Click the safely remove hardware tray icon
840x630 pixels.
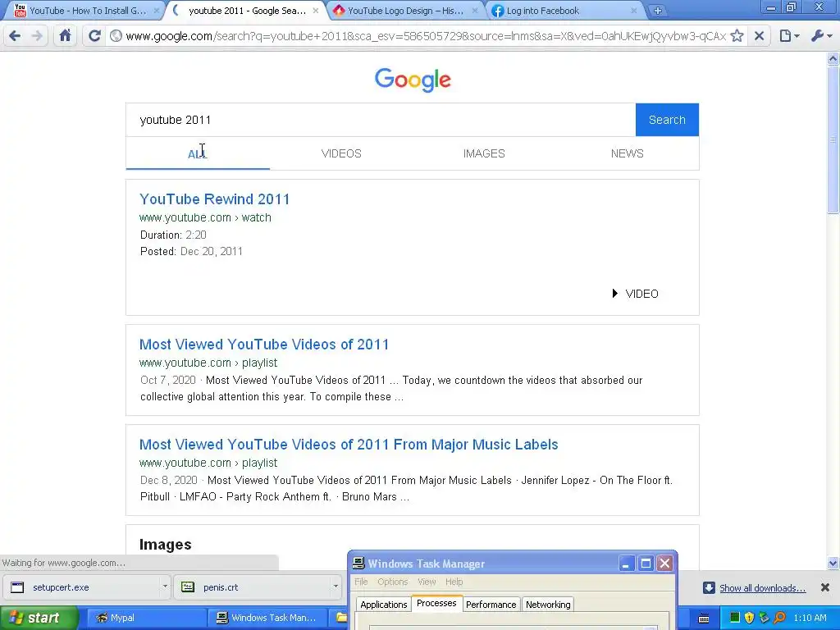[764, 618]
